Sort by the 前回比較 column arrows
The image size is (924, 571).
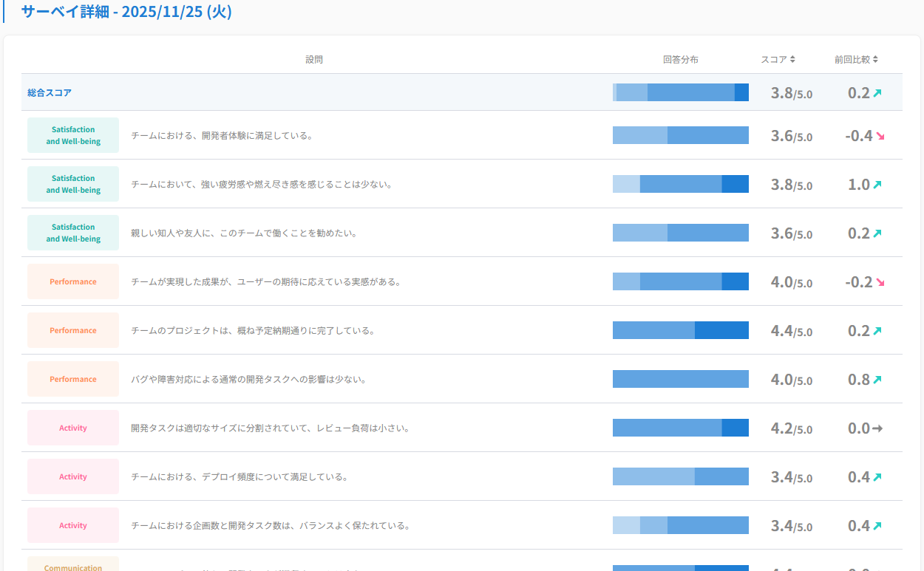coord(875,60)
